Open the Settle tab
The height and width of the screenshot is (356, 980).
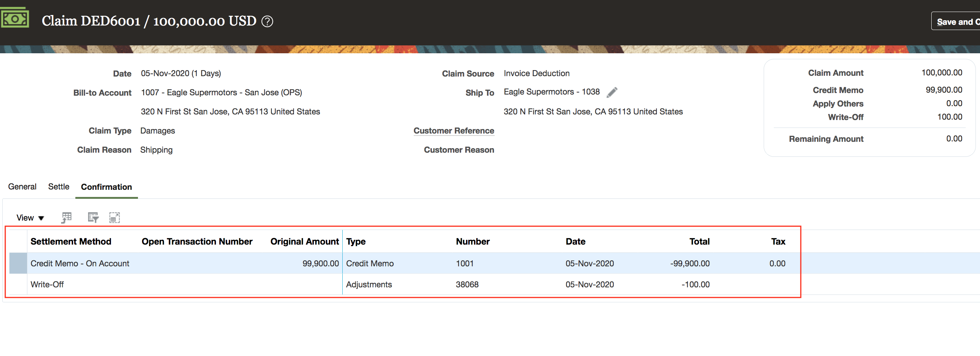(x=58, y=186)
